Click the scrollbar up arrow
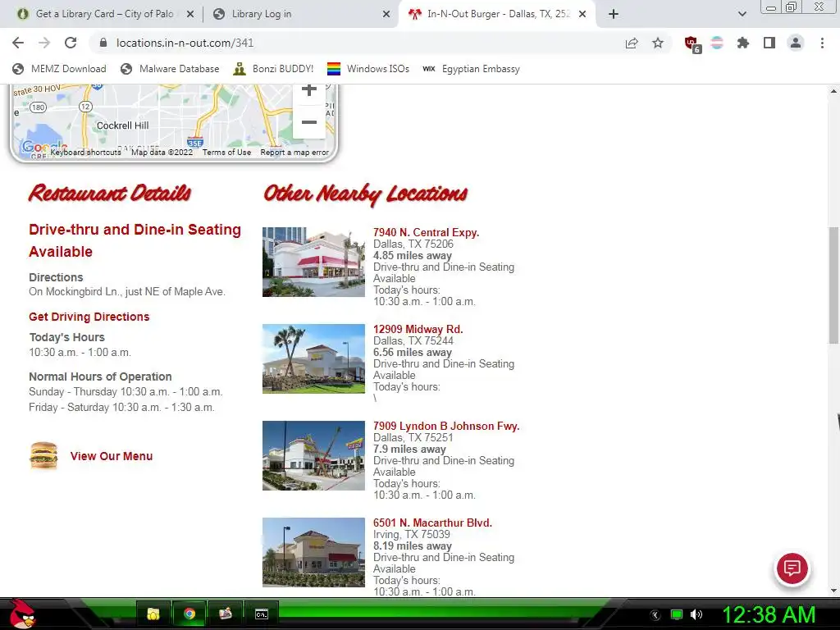 tap(833, 91)
